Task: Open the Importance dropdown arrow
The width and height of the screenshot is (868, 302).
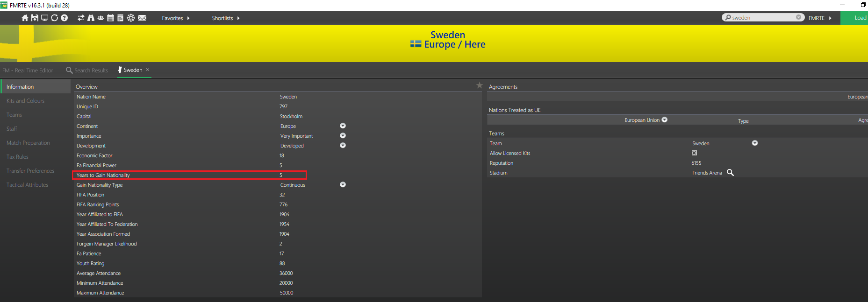Action: [x=343, y=136]
